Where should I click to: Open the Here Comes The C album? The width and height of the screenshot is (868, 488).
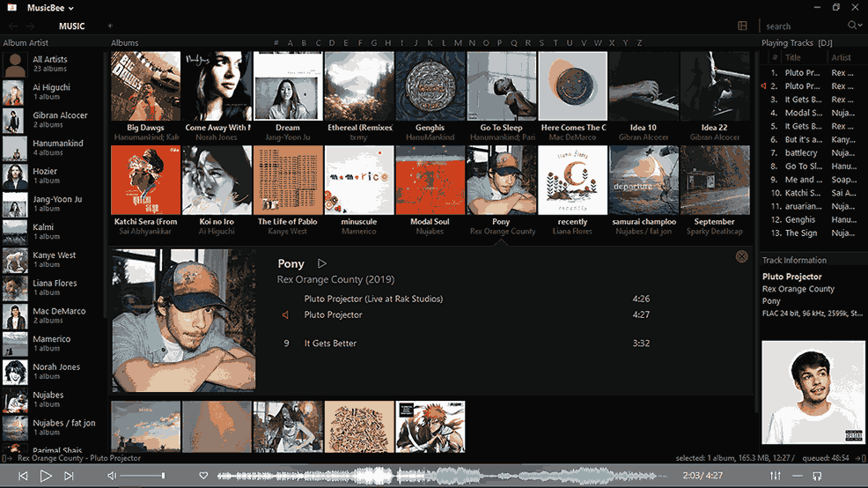click(x=573, y=85)
